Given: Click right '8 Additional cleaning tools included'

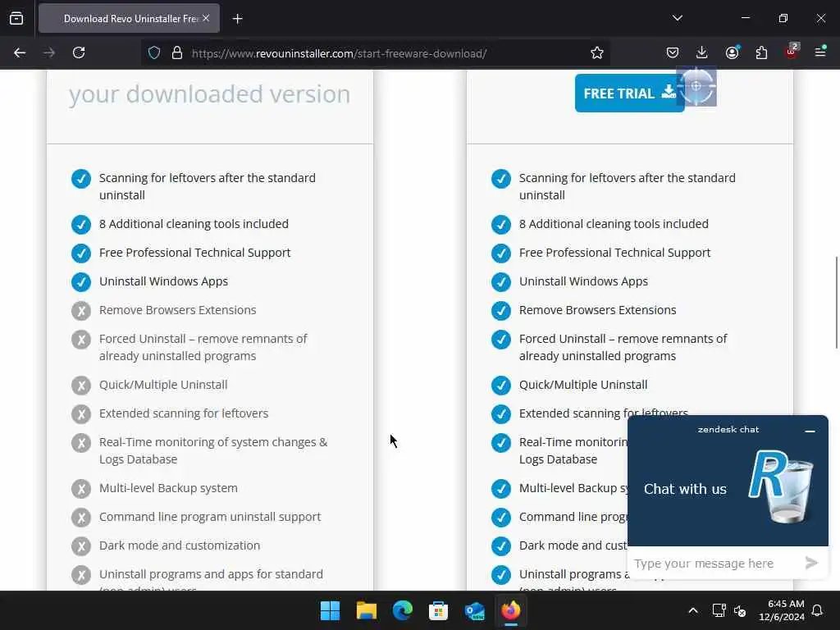Looking at the screenshot, I should [x=614, y=224].
